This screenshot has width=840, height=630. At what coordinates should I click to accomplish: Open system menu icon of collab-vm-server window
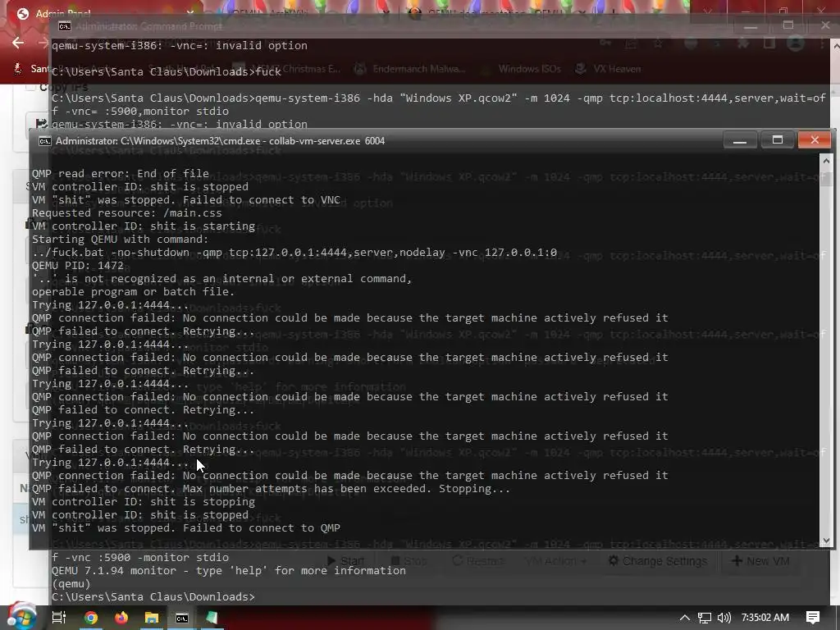coord(45,141)
